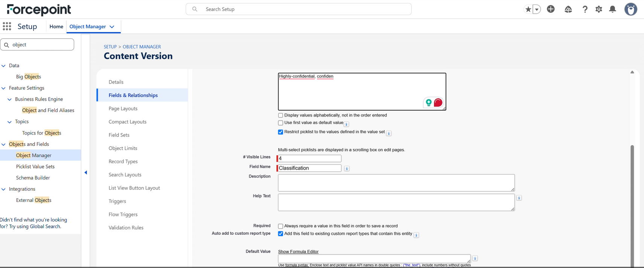Uncheck Add this field to custom report types

click(x=281, y=234)
